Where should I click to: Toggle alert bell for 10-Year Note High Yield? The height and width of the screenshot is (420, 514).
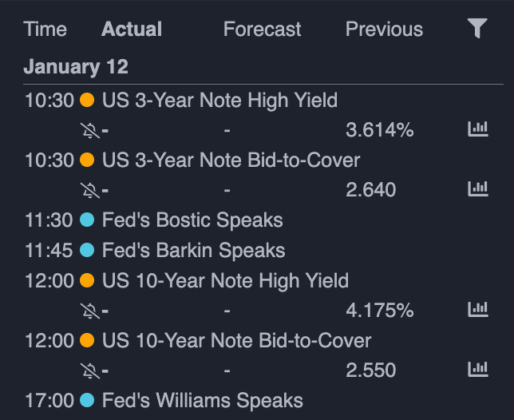pyautogui.click(x=90, y=311)
